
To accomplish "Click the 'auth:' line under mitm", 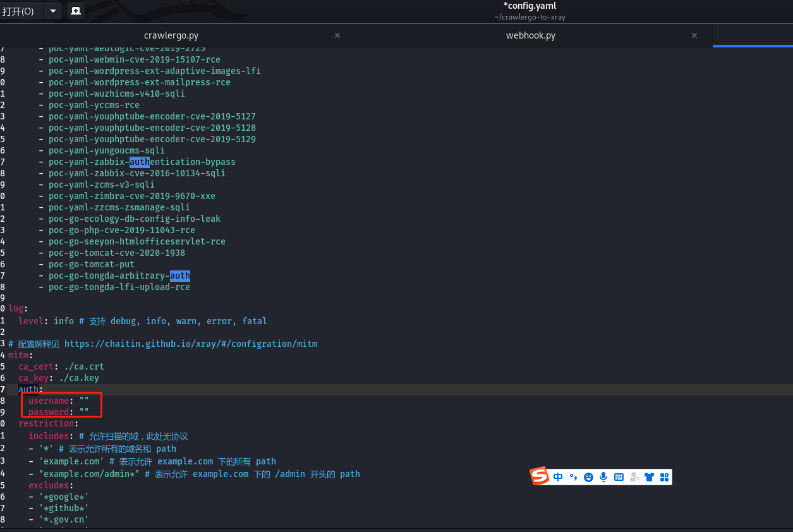I will pyautogui.click(x=31, y=389).
